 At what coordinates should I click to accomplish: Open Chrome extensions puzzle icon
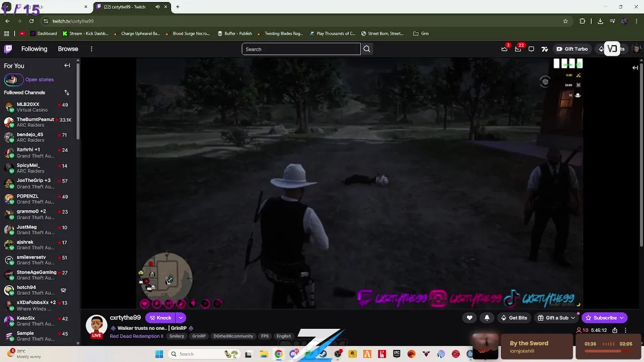pyautogui.click(x=583, y=21)
